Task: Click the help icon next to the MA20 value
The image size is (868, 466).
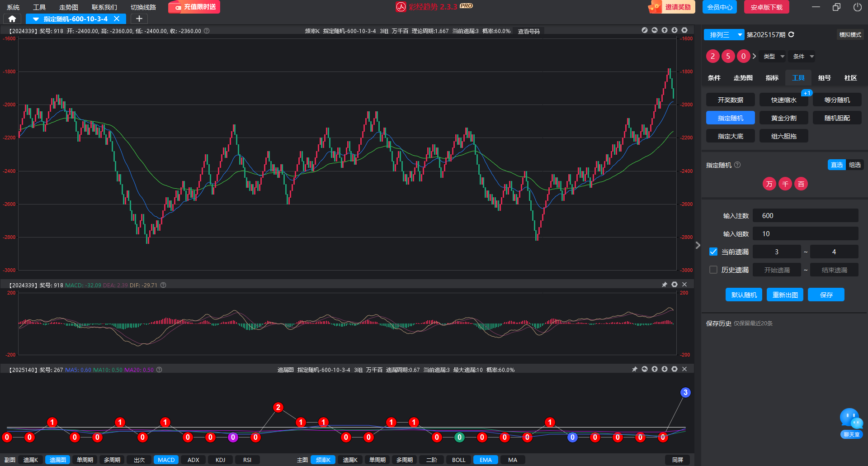Action: pos(159,370)
